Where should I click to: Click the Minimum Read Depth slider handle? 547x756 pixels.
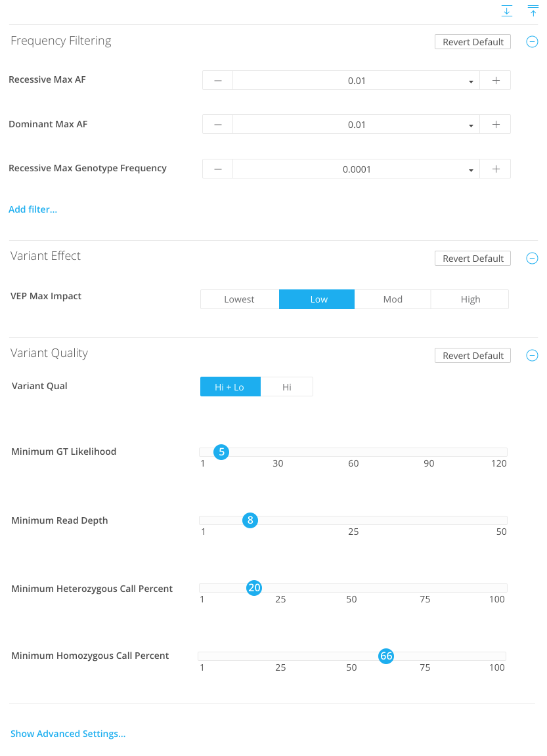tap(250, 520)
